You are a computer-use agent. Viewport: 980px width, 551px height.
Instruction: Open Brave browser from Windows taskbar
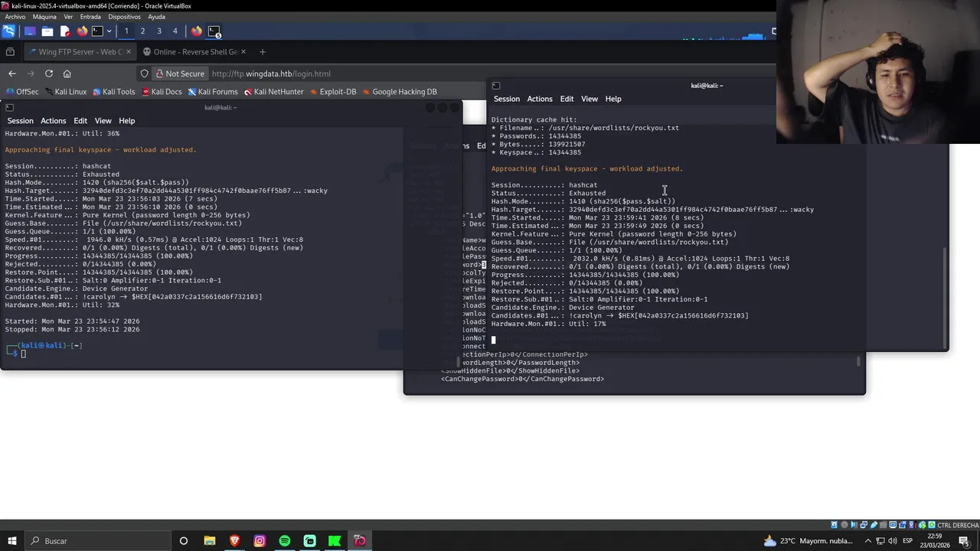[234, 541]
